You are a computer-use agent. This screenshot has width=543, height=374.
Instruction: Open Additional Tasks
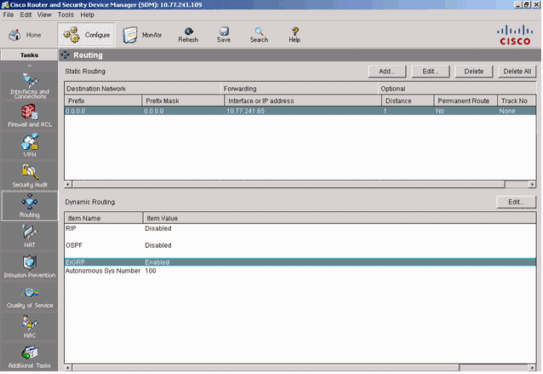pyautogui.click(x=29, y=357)
